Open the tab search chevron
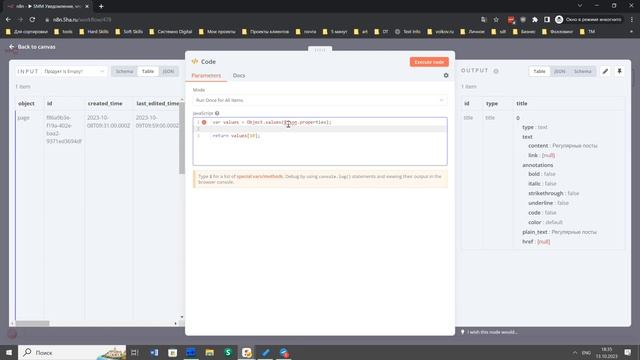 coord(580,6)
